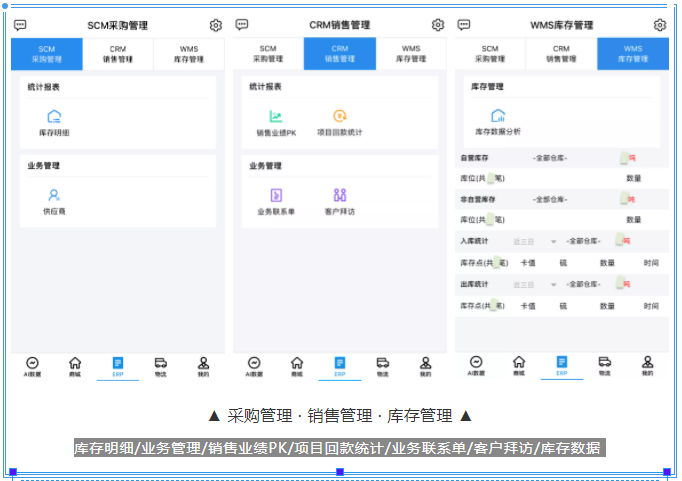Open 我的 in WMS screen bottom navigation

pyautogui.click(x=647, y=366)
